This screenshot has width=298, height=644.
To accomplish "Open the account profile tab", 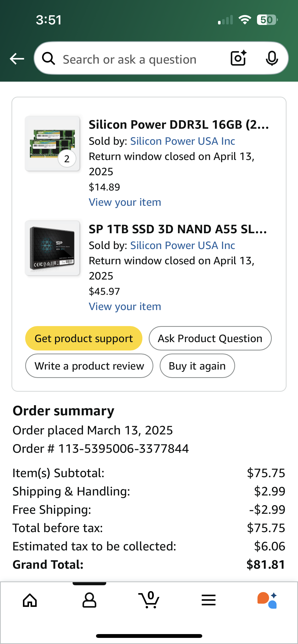I will (89, 600).
